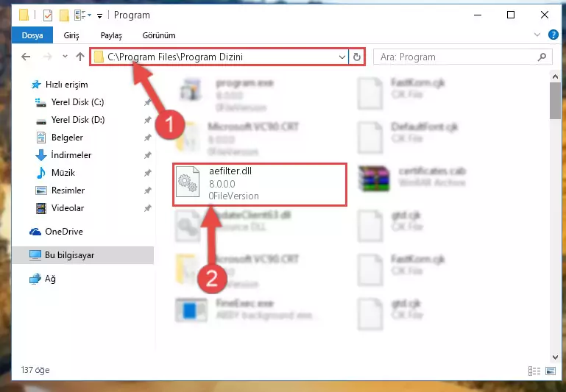Select Hızlı erişim in navigation pane
566x392 pixels.
coord(60,85)
